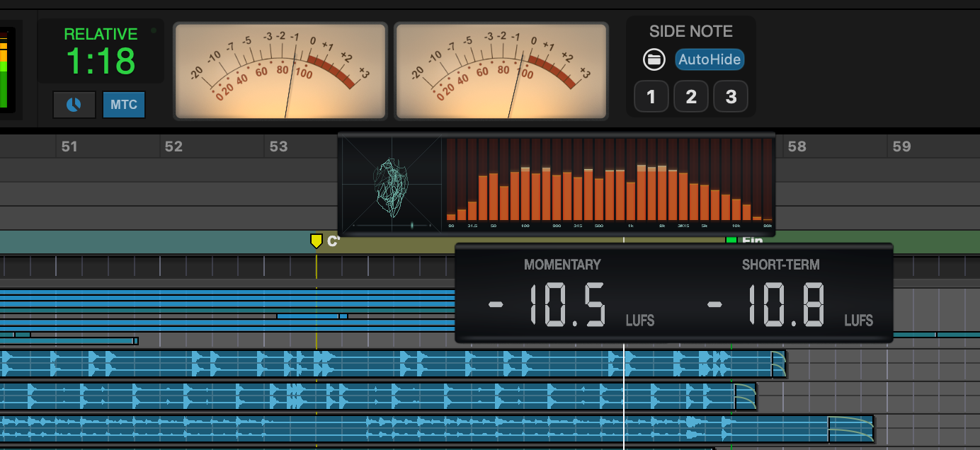Click bar 59 on the ruler

tap(901, 146)
